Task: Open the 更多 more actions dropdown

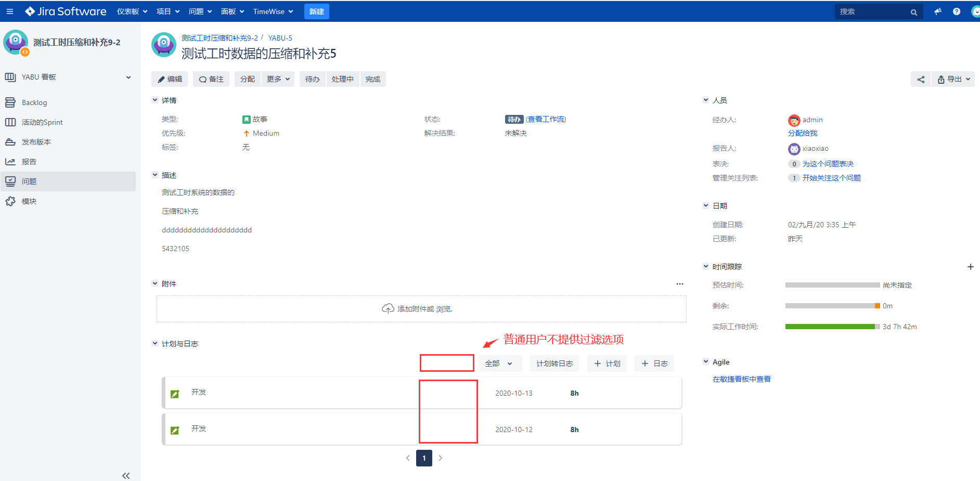Action: point(278,79)
